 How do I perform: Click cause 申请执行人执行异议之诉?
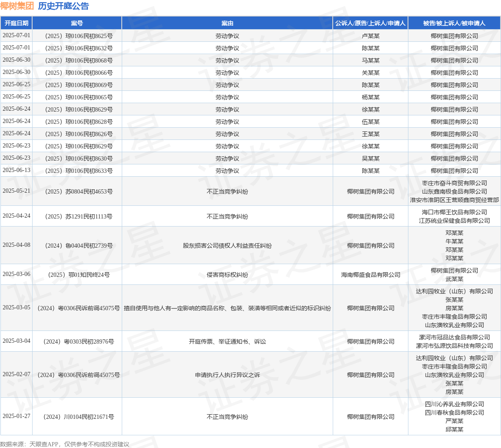pos(227,375)
